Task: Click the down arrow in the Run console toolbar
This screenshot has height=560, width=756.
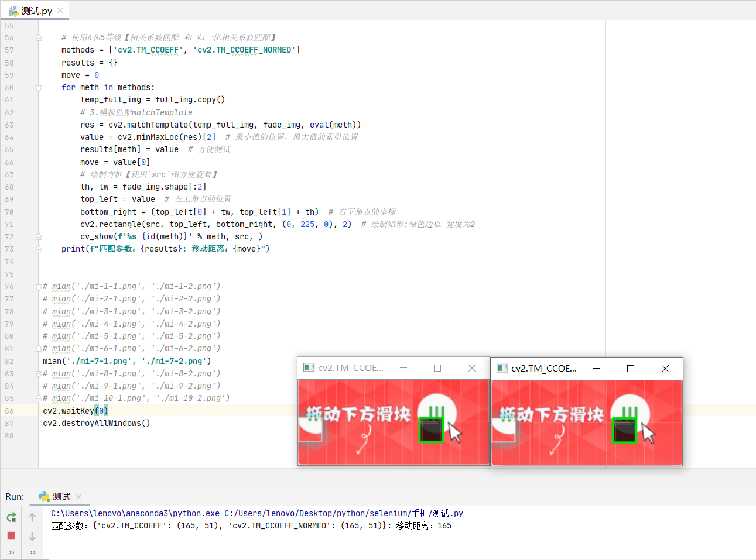Action: [x=32, y=536]
